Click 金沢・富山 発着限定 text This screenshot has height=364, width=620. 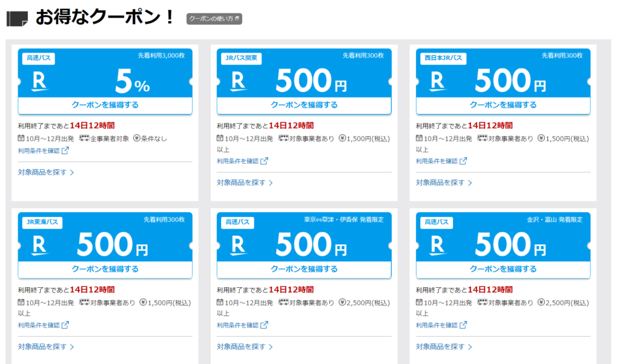point(555,219)
